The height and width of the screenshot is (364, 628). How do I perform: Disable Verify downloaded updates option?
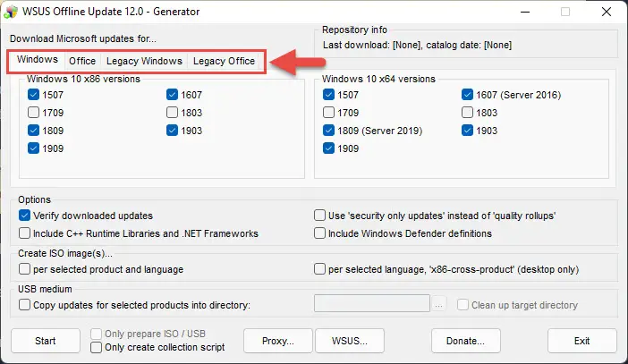click(x=24, y=216)
